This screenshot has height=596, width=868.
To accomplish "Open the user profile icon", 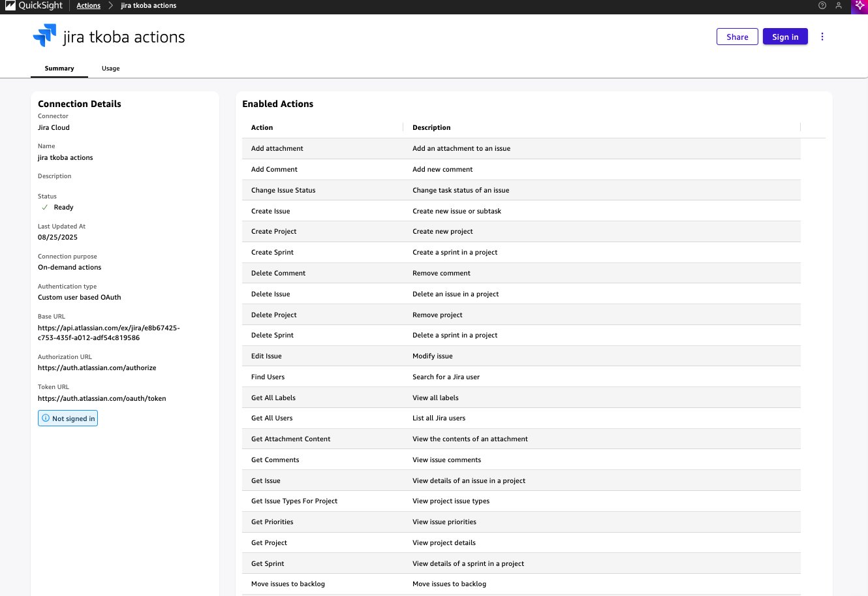I will (x=839, y=6).
